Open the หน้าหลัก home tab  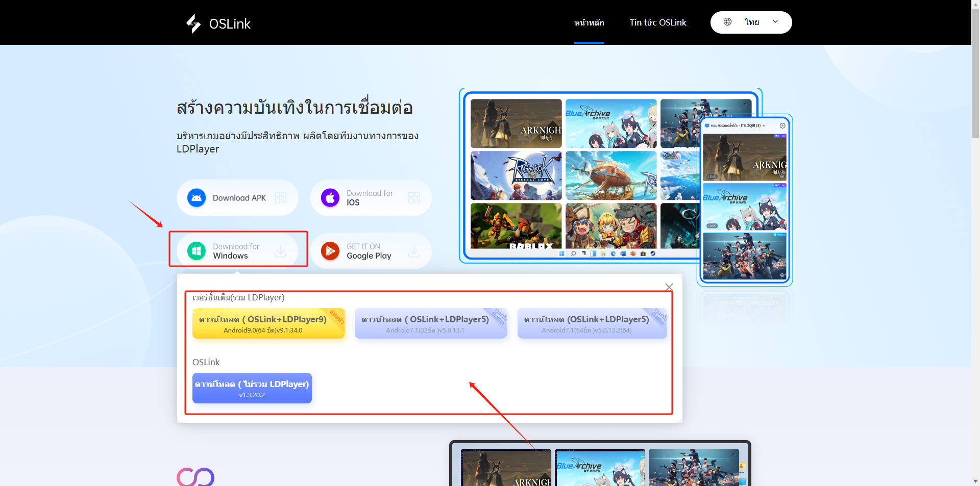[x=589, y=22]
